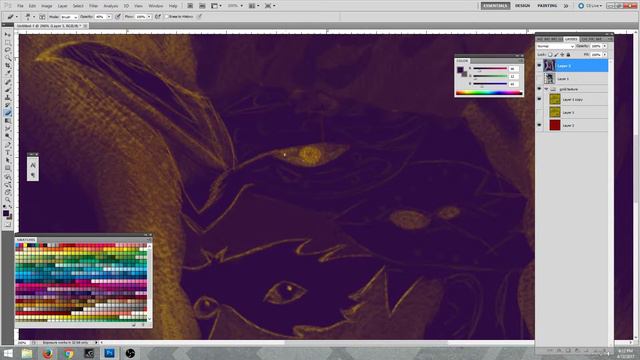The height and width of the screenshot is (360, 640).
Task: Select the Brush tool
Action: [7, 90]
